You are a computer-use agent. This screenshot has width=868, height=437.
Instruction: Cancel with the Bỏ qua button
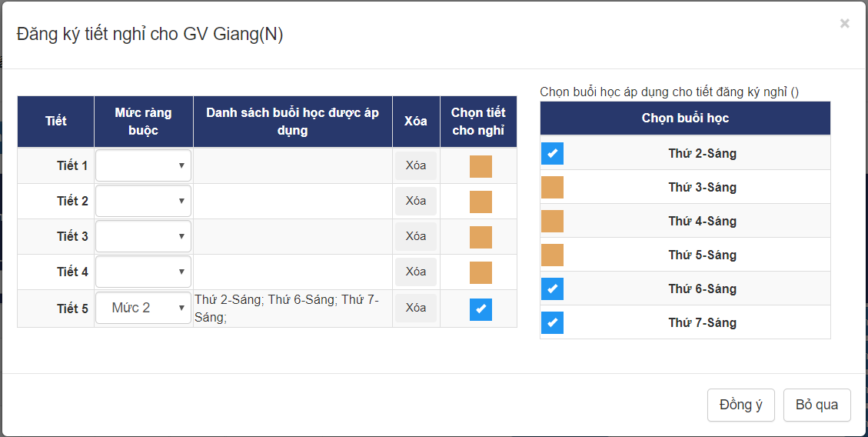point(816,405)
